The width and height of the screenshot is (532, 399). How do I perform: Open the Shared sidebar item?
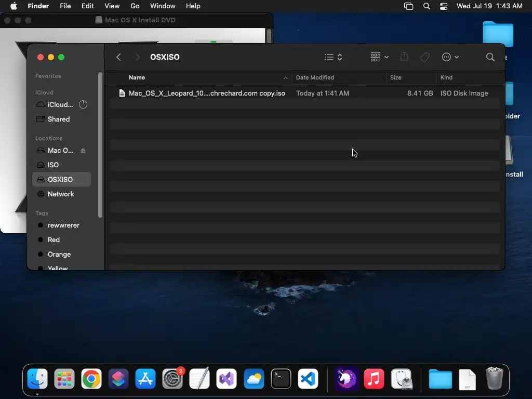(58, 119)
